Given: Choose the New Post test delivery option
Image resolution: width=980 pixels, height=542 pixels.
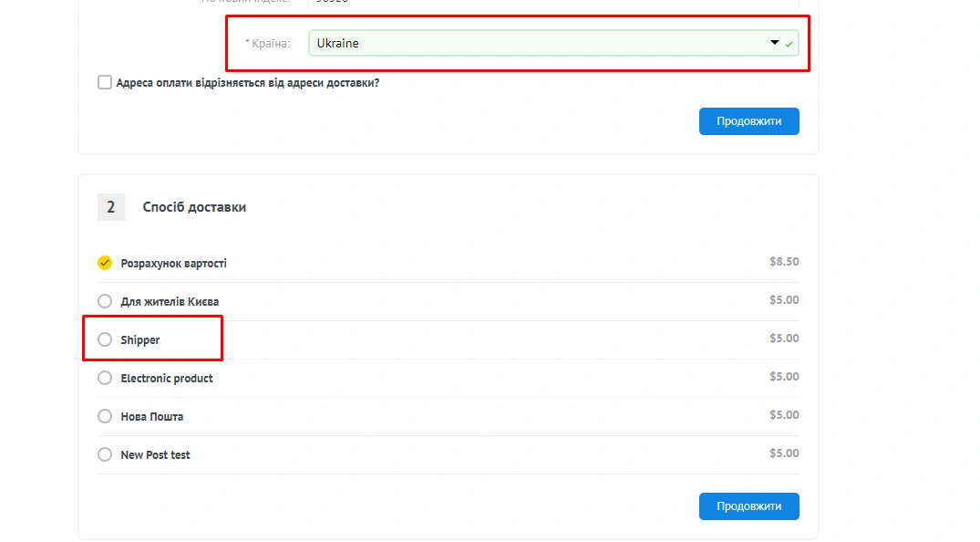Looking at the screenshot, I should [105, 454].
